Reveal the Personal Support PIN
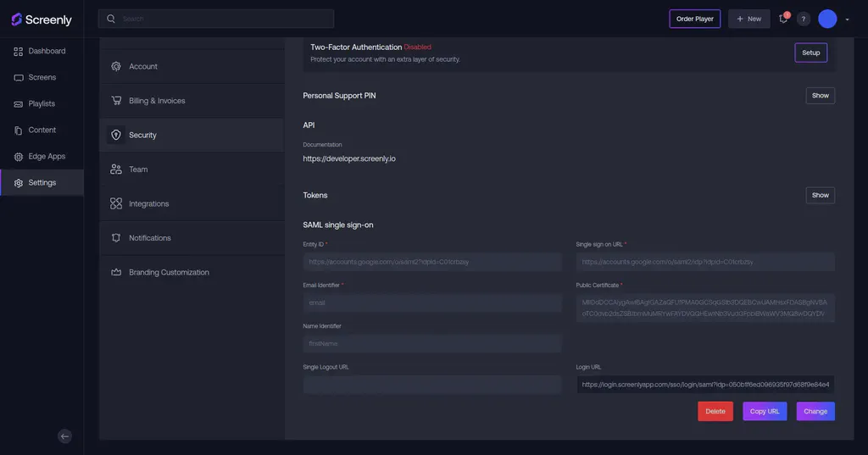This screenshot has height=455, width=868. [820, 96]
